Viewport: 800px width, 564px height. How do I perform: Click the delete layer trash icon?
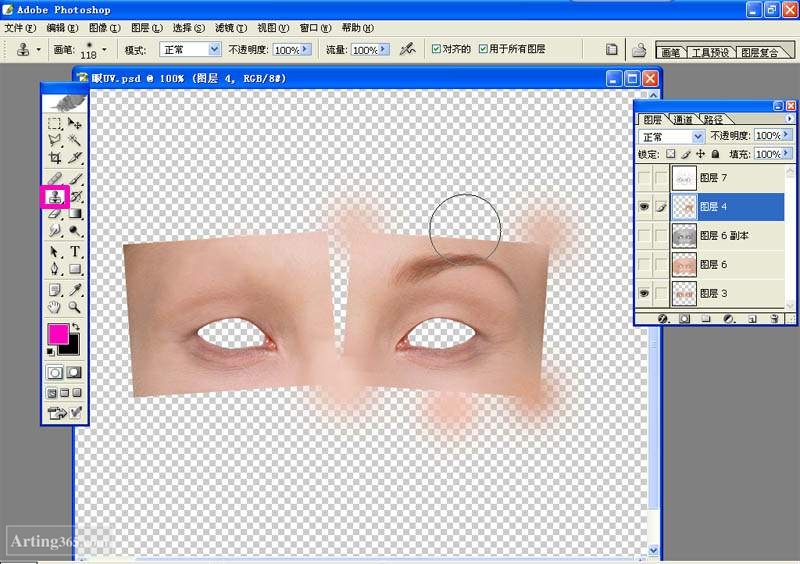[x=774, y=318]
